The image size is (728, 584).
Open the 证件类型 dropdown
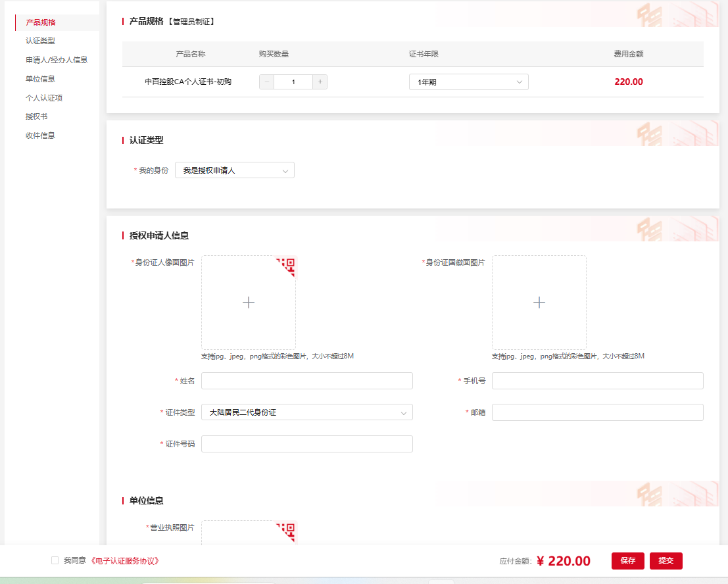click(307, 412)
